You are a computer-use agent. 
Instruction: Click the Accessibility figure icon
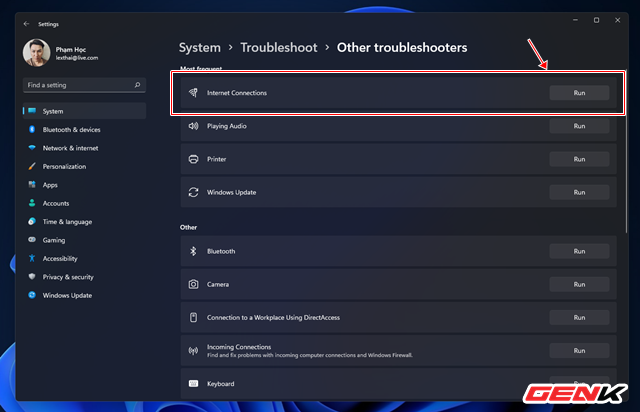32,258
